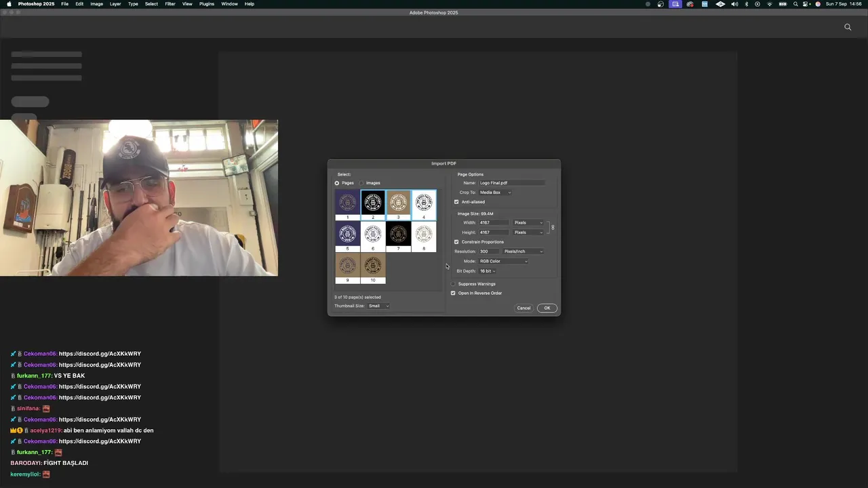
Task: Open the macOS volume icon
Action: pos(734,4)
